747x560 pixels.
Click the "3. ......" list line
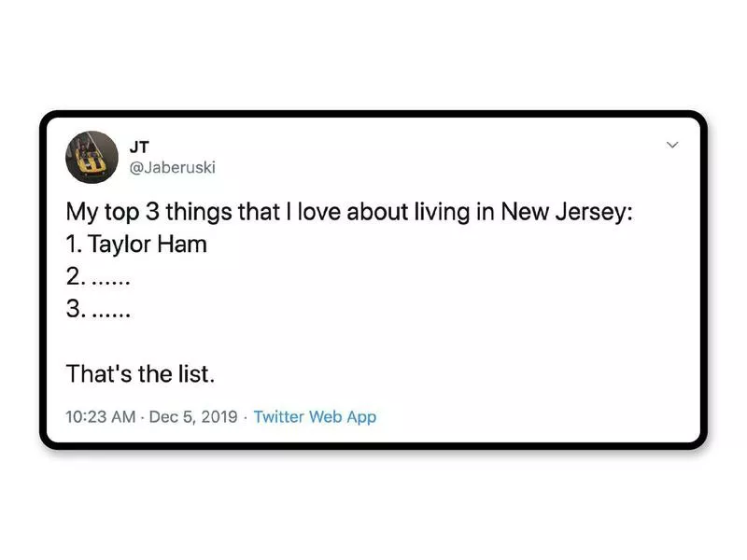tap(98, 312)
